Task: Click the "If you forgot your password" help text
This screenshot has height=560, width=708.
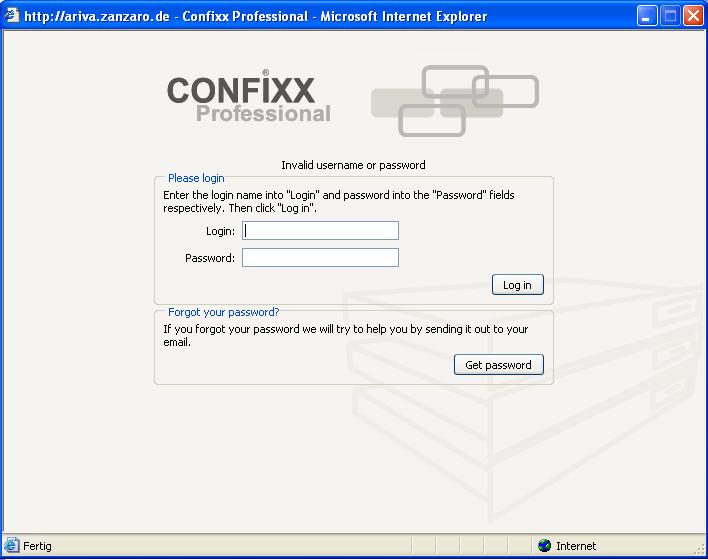Action: point(345,336)
